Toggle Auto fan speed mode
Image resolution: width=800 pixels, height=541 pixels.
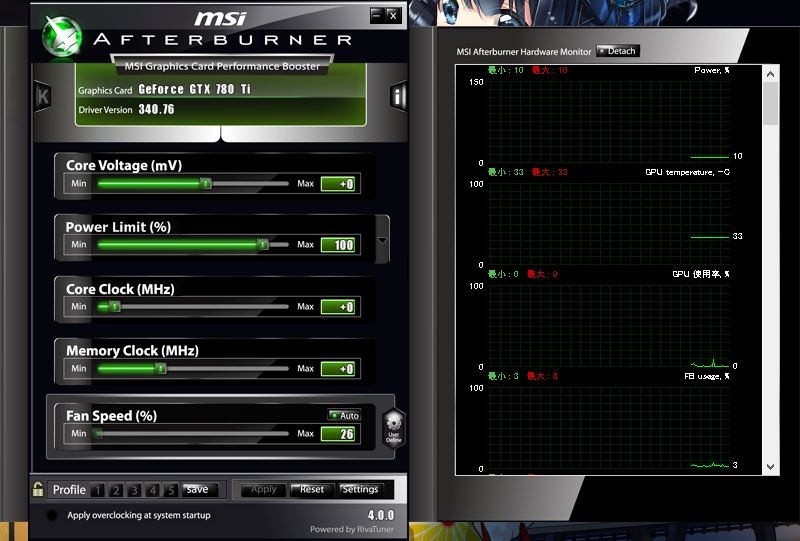[x=344, y=415]
